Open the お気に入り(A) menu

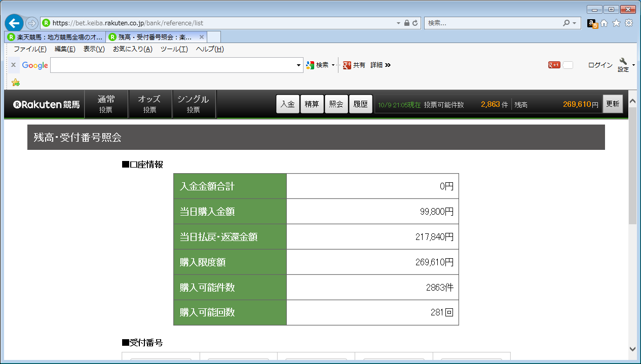[132, 49]
